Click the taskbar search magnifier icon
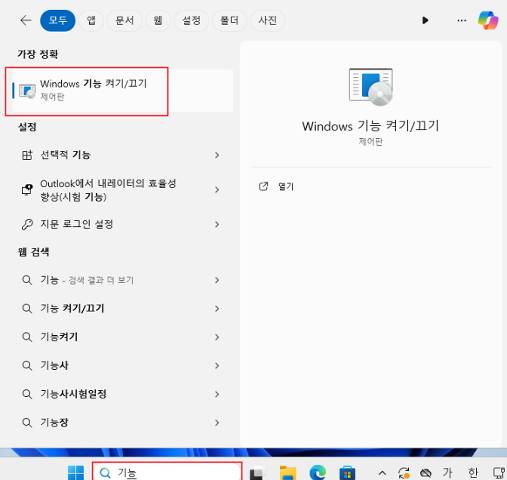This screenshot has height=480, width=507. coord(105,473)
